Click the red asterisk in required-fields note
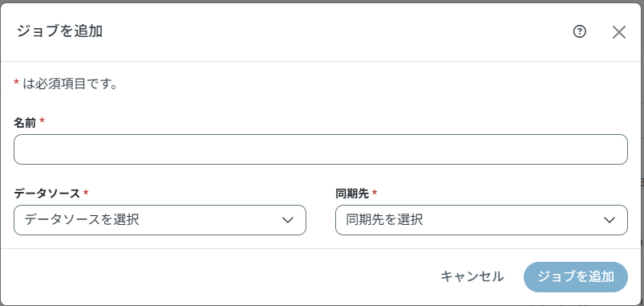This screenshot has height=306, width=644. pos(16,84)
